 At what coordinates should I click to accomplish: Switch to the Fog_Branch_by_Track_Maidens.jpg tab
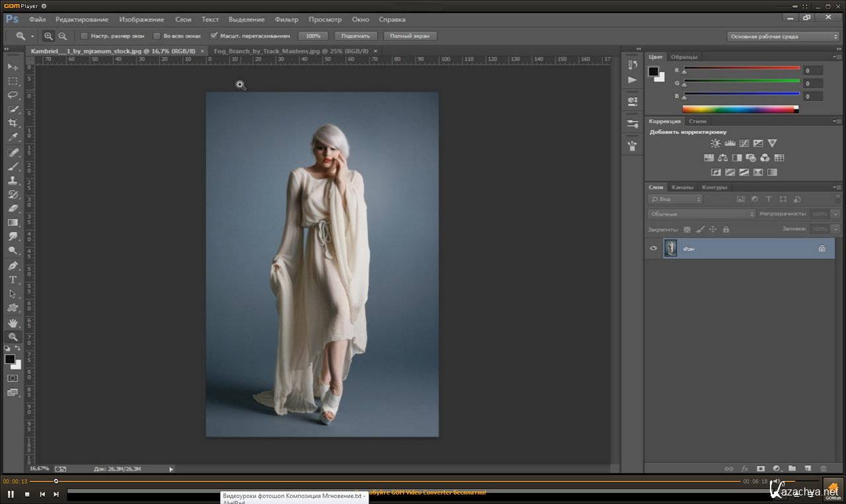(290, 51)
